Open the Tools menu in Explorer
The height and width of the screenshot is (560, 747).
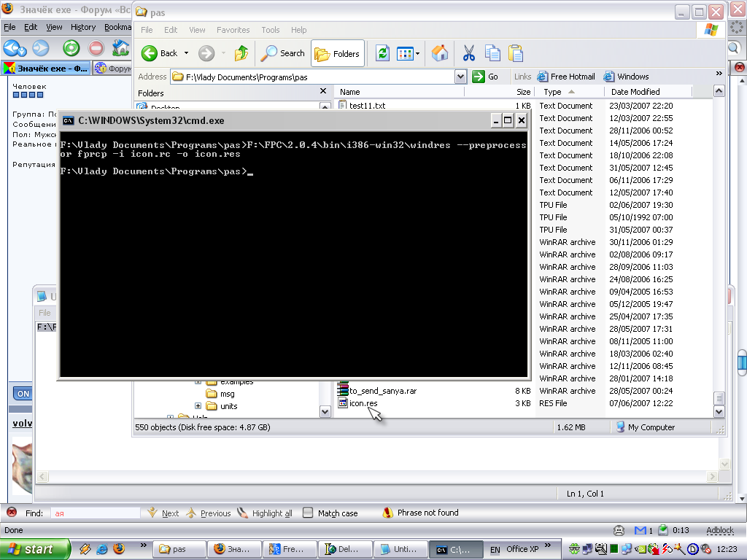270,30
